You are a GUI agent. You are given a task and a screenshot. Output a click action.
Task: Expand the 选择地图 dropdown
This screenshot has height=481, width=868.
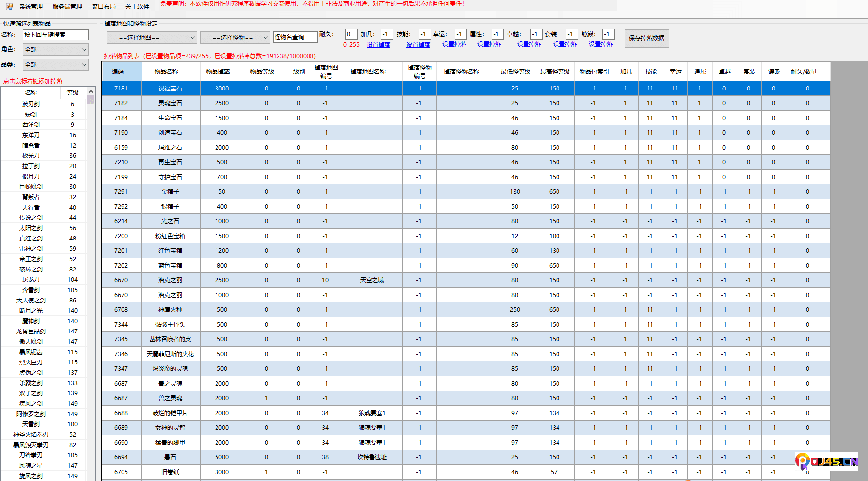click(152, 38)
